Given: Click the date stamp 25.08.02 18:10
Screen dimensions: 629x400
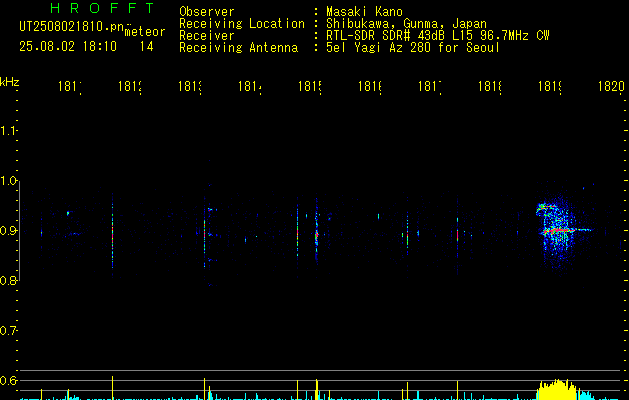Looking at the screenshot, I should (68, 46).
